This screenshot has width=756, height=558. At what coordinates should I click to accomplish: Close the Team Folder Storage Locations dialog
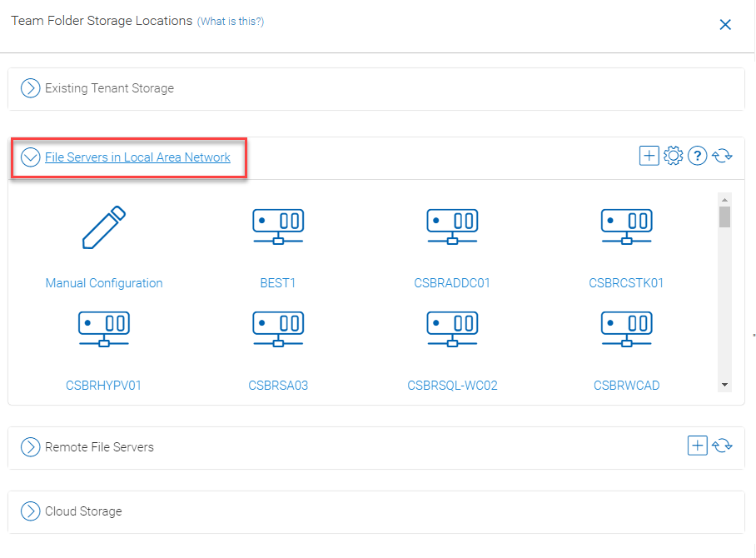(725, 25)
